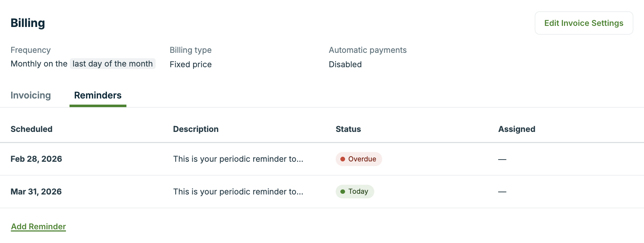Open the Mar 31, 2026 reminder row
The image size is (644, 243).
36,192
